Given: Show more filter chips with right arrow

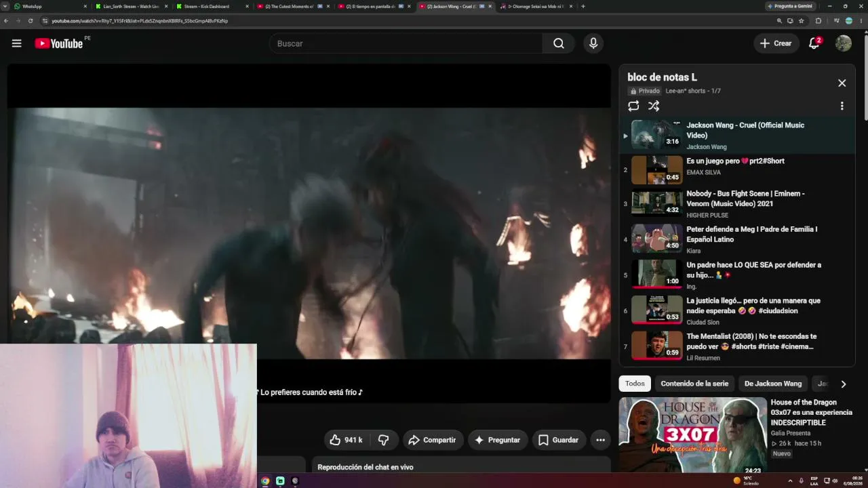Looking at the screenshot, I should pos(843,384).
